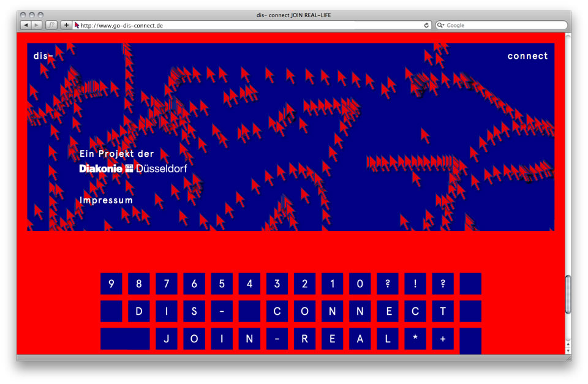This screenshot has height=384, width=588.
Task: Hit the 9 key on the keyboard
Action: click(111, 284)
